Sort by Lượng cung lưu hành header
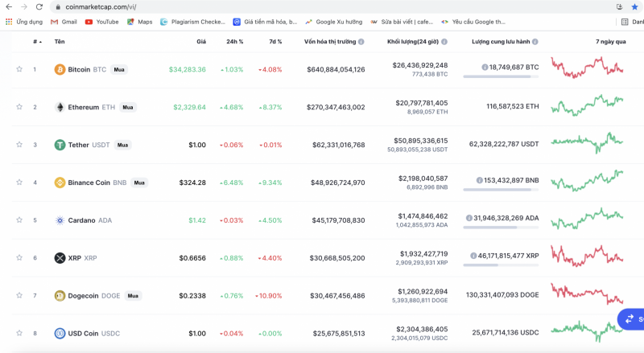The height and width of the screenshot is (353, 644). (x=501, y=42)
